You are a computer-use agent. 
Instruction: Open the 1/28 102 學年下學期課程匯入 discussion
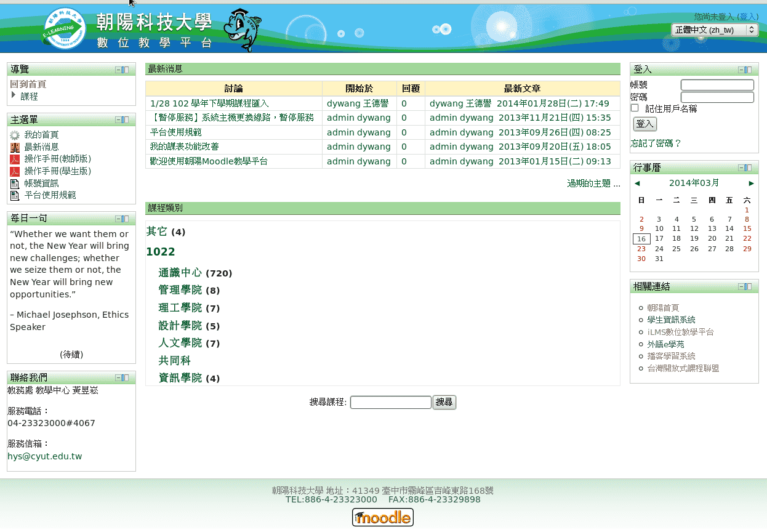(209, 103)
